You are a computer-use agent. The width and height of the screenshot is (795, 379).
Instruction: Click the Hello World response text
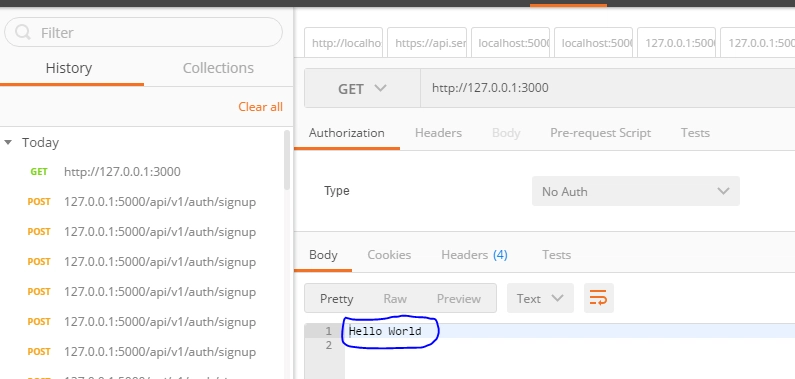point(385,331)
